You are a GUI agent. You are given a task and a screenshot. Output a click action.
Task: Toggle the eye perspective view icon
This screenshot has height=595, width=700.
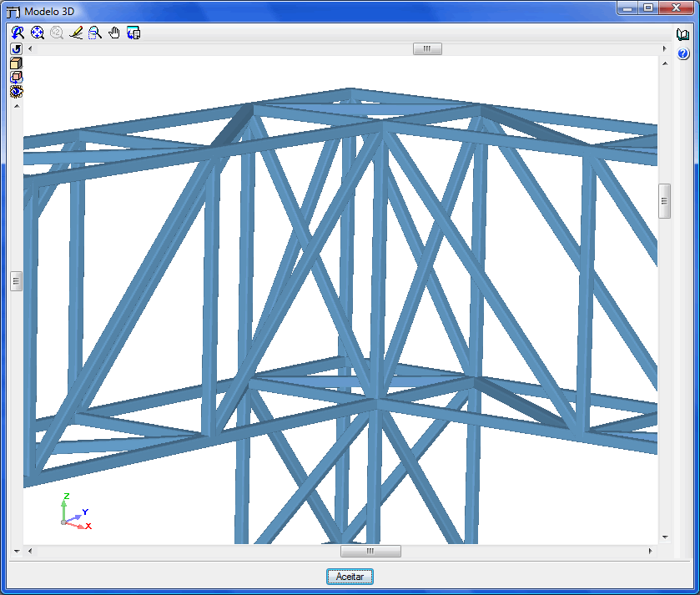click(17, 92)
